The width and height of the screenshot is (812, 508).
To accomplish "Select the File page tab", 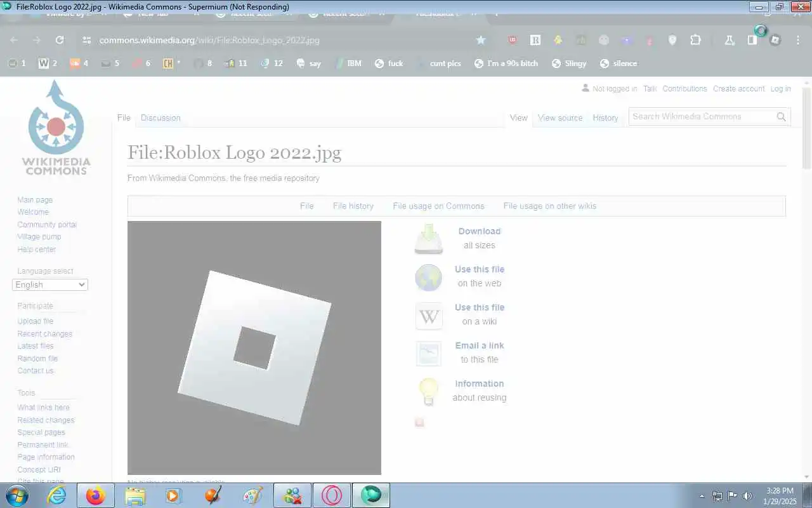I will pos(124,117).
